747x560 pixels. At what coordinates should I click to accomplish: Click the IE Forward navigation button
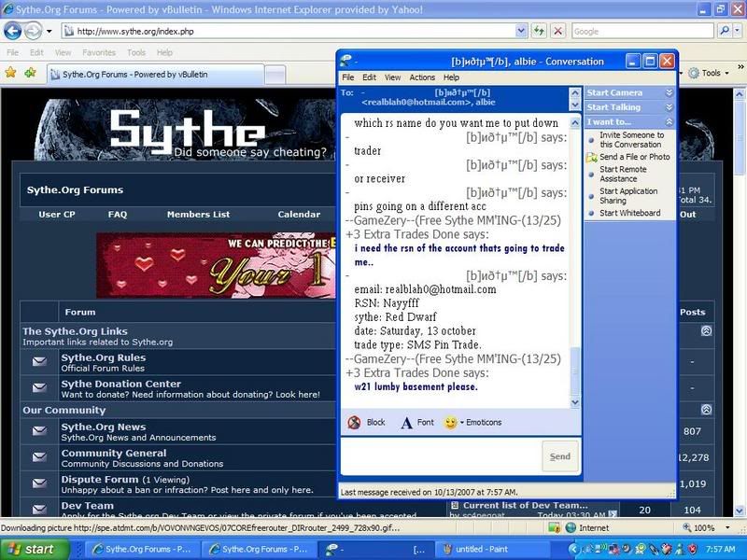tap(33, 32)
